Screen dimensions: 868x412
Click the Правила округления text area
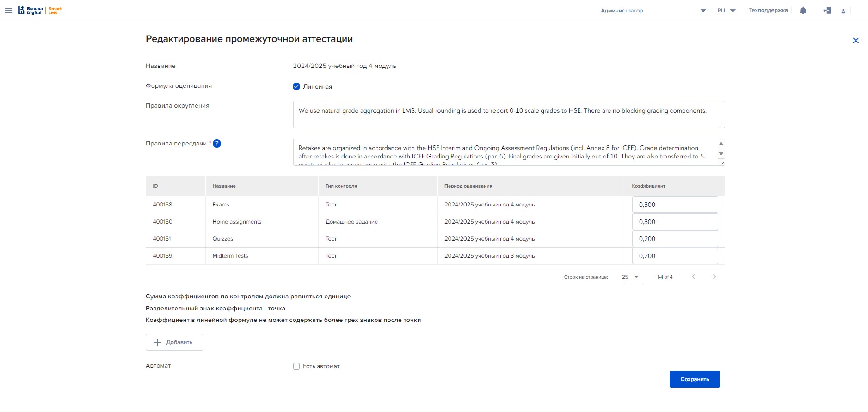pos(508,115)
